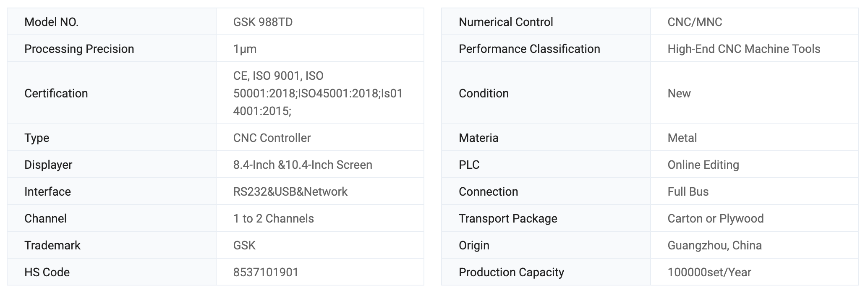
Task: Click the GSK 988TD model number value
Action: (263, 22)
